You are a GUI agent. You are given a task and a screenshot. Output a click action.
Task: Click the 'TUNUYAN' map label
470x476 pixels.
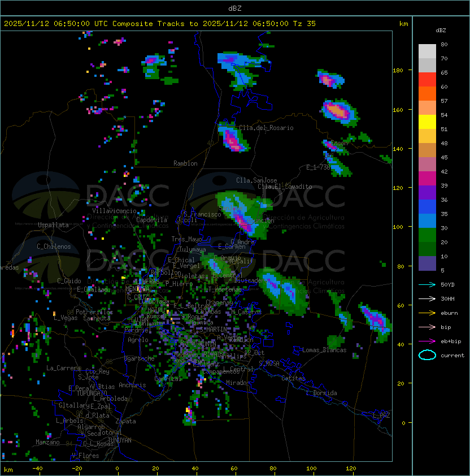coord(120,440)
